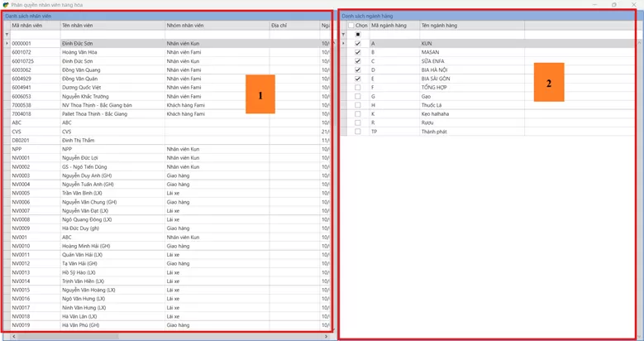Click category code TP cell

[394, 132]
